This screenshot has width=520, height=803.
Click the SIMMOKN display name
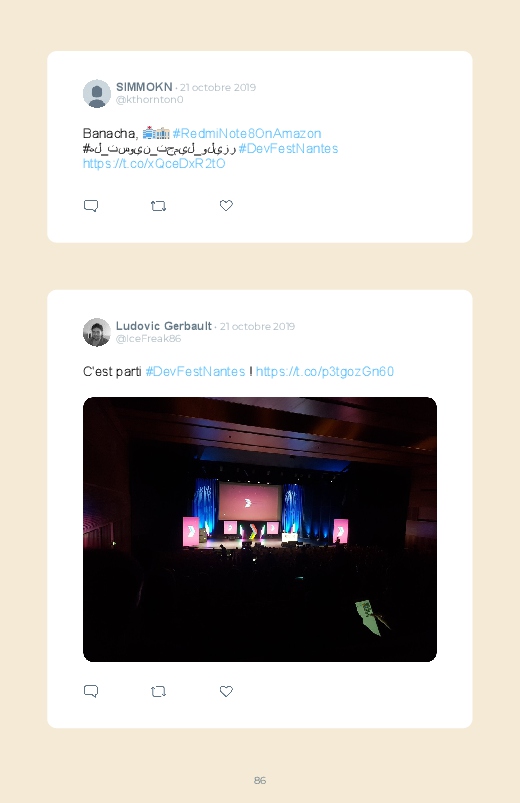point(144,87)
